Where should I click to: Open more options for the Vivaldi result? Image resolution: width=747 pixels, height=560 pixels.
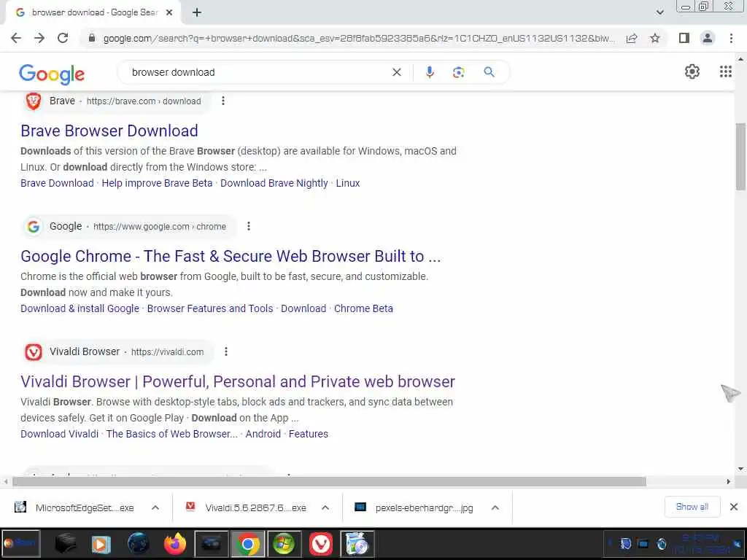(x=226, y=351)
